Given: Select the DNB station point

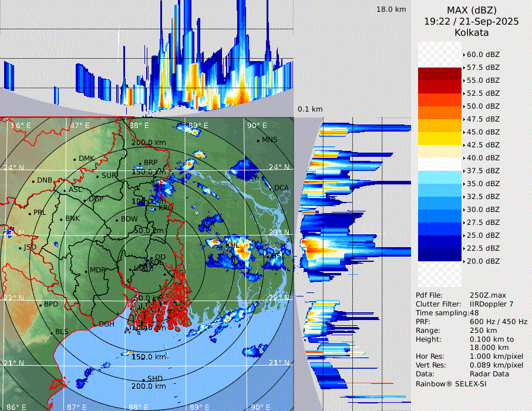Looking at the screenshot, I should (x=33, y=180).
